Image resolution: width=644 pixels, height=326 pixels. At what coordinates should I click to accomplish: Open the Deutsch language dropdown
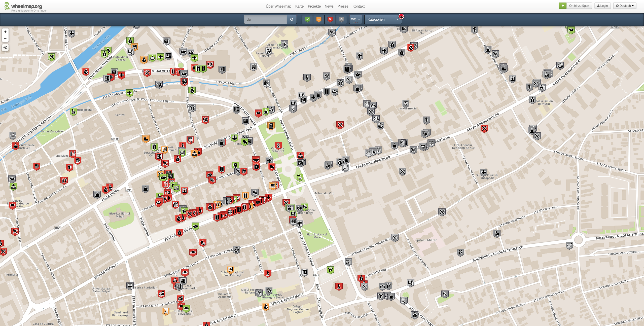tap(625, 6)
